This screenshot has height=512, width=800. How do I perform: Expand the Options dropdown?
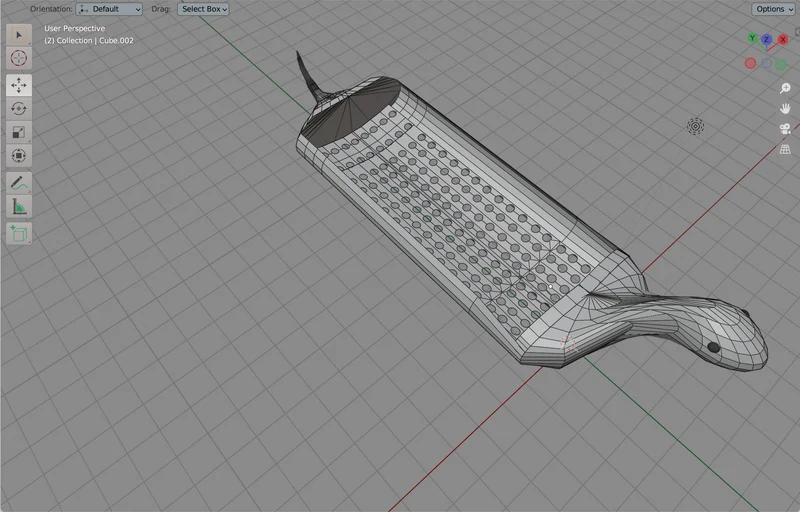773,9
